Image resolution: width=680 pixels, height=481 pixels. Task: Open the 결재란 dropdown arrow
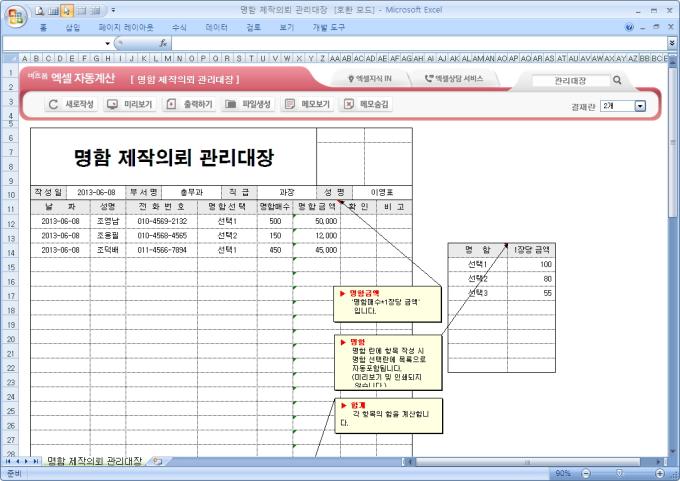pos(640,106)
